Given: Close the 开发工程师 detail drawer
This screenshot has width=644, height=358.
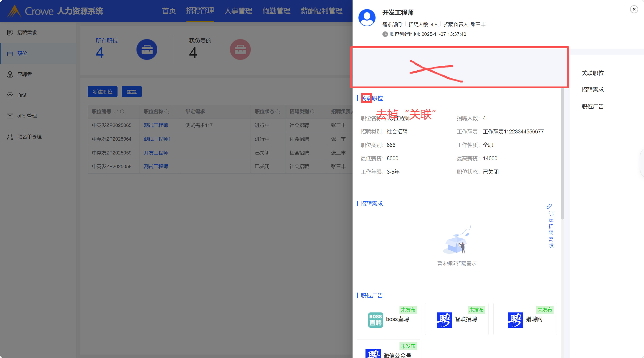Looking at the screenshot, I should 634,9.
